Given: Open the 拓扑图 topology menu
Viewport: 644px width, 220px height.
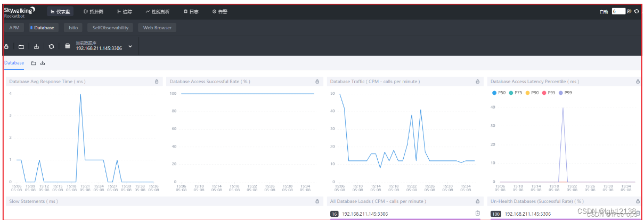Looking at the screenshot, I should tap(94, 12).
